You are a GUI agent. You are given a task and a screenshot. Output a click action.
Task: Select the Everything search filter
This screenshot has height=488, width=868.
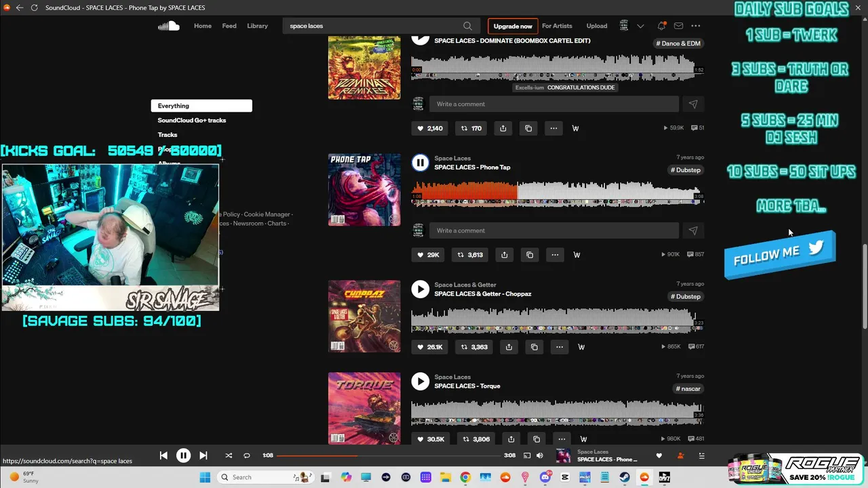click(201, 106)
